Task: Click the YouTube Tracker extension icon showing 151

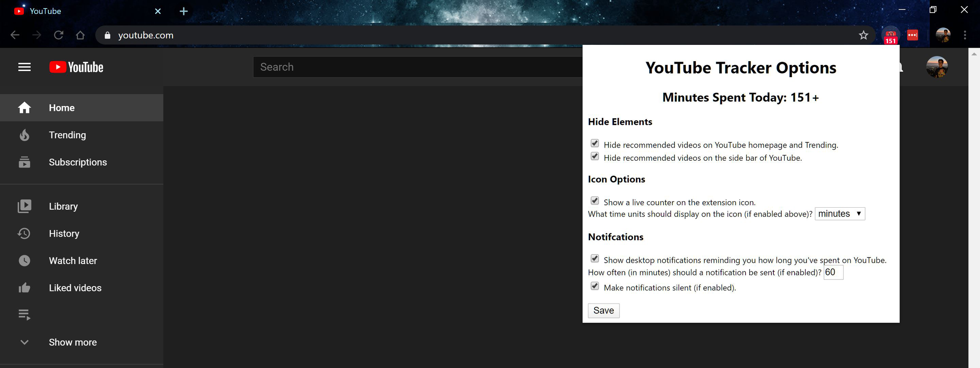Action: click(x=891, y=35)
